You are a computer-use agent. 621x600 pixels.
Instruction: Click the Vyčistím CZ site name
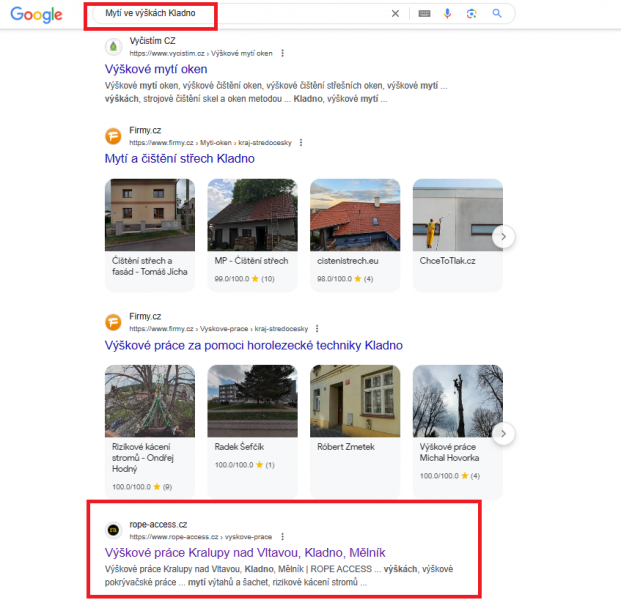pyautogui.click(x=152, y=41)
